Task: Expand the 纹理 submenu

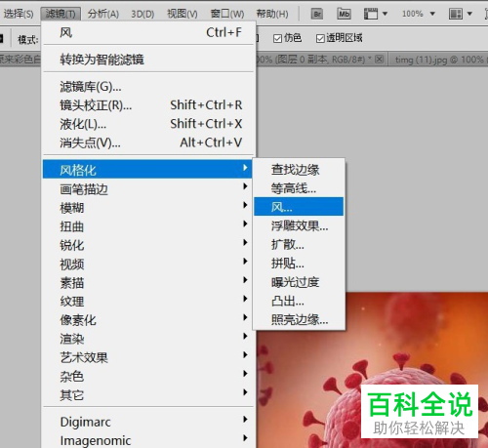Action: [148, 302]
